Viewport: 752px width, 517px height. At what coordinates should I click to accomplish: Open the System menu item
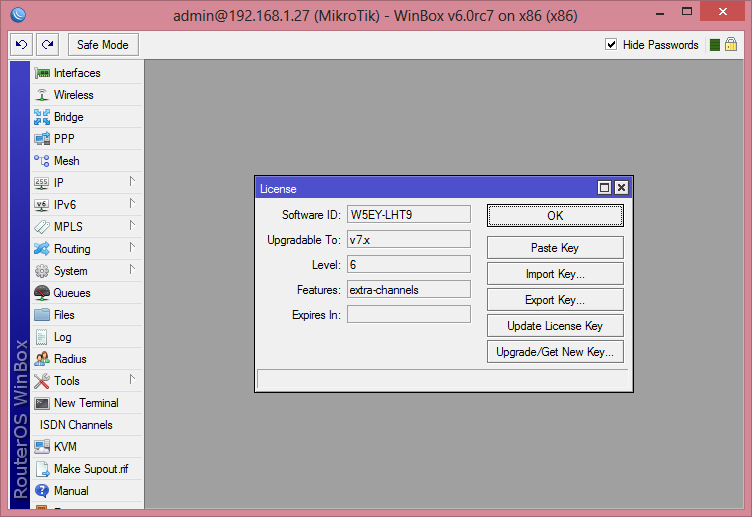pos(70,271)
